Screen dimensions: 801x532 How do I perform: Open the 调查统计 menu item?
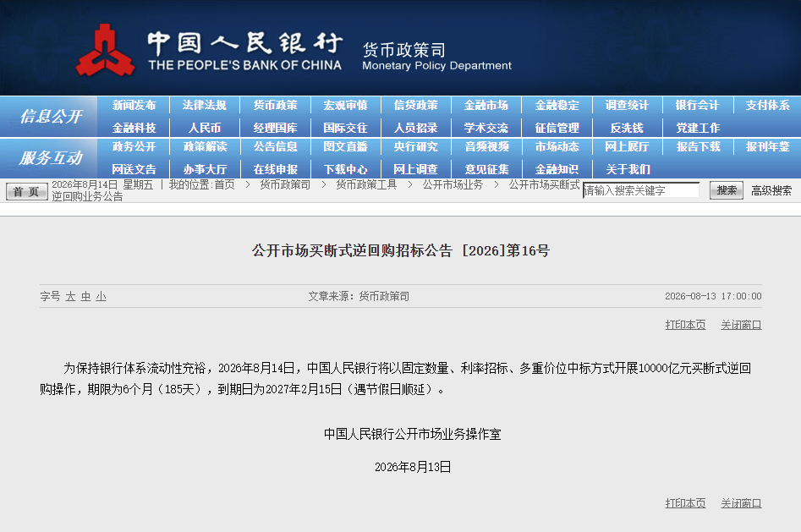click(x=627, y=105)
